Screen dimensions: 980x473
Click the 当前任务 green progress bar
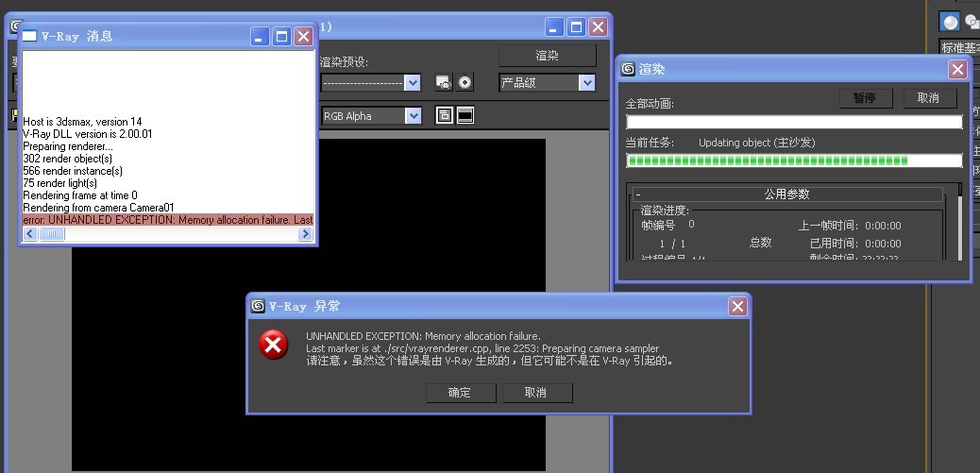click(794, 160)
